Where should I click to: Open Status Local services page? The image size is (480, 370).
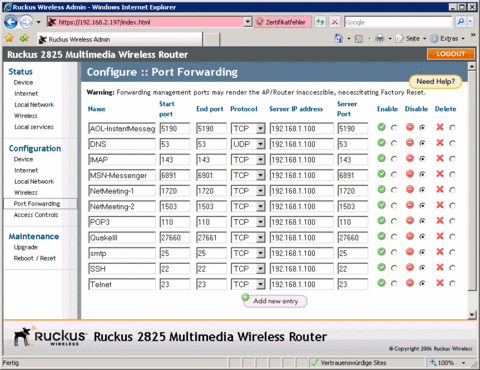click(34, 127)
